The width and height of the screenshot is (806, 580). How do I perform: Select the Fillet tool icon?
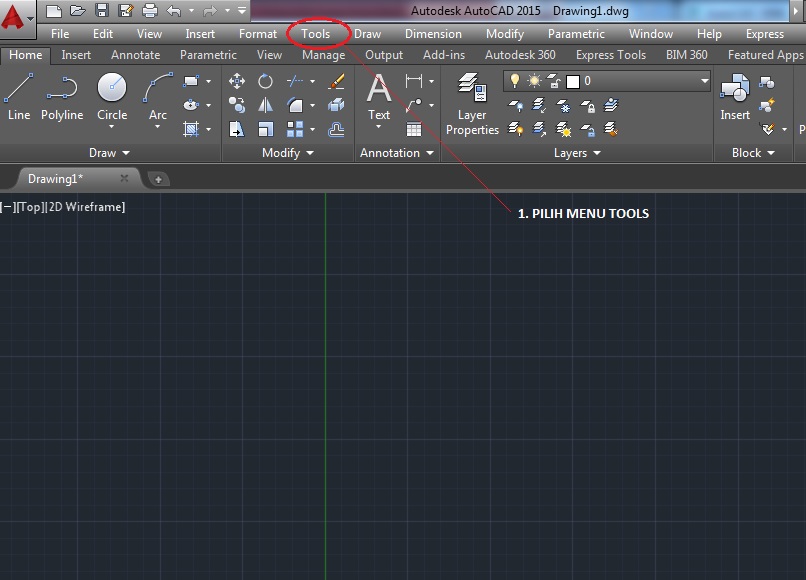pyautogui.click(x=295, y=105)
